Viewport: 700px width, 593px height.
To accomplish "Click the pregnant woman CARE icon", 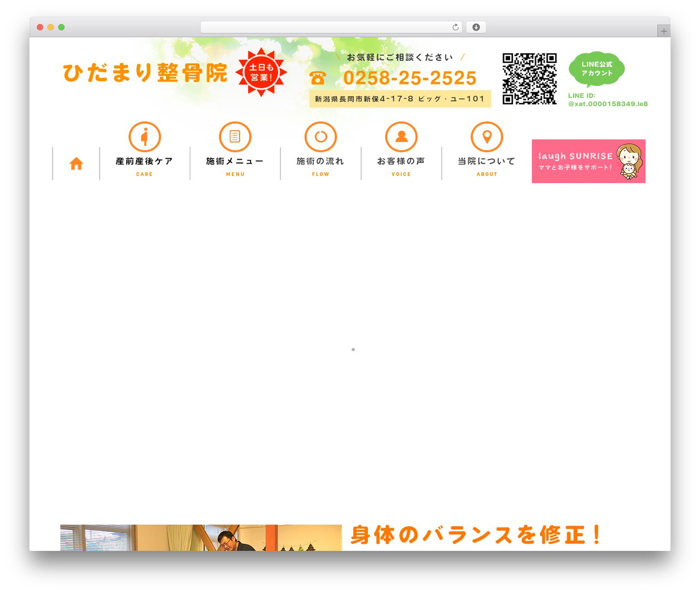I will 144,137.
